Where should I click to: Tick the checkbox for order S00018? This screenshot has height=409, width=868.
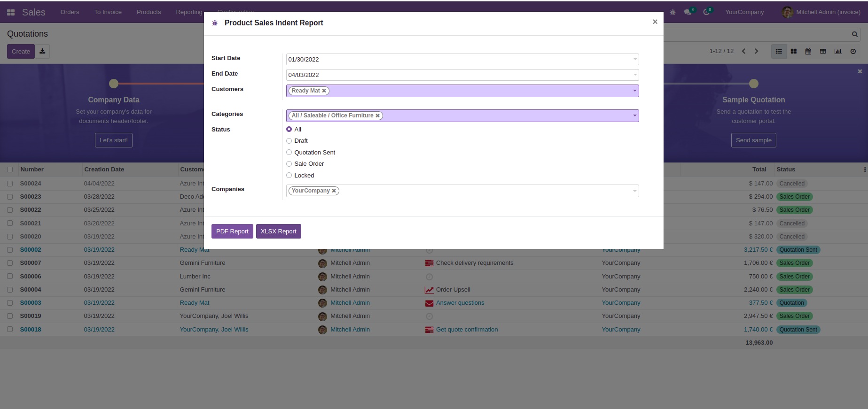click(10, 330)
